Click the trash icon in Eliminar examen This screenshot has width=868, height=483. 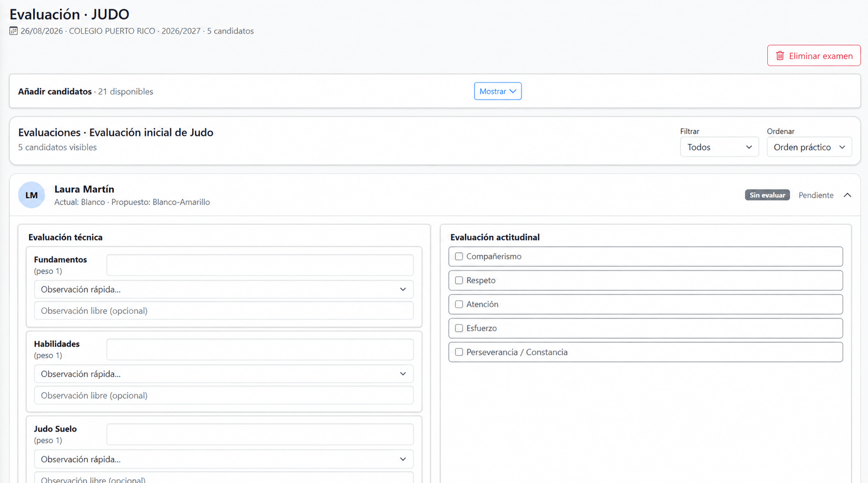780,56
